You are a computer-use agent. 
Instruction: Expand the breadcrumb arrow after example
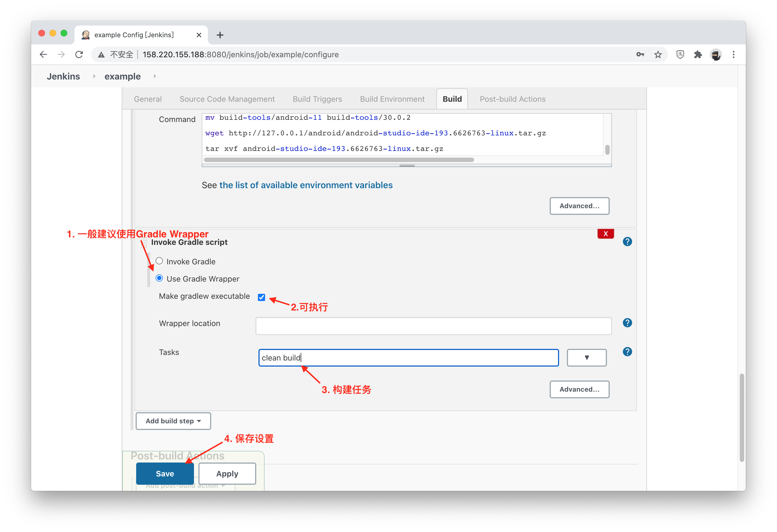pos(155,76)
